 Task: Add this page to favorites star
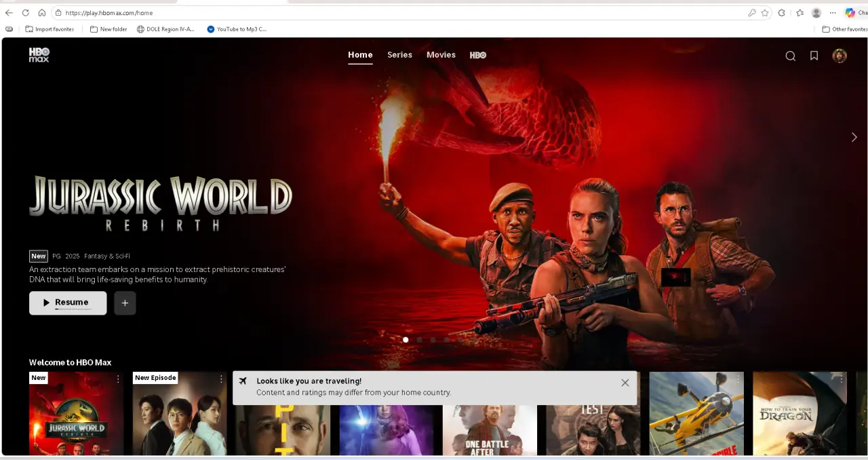[x=765, y=13]
